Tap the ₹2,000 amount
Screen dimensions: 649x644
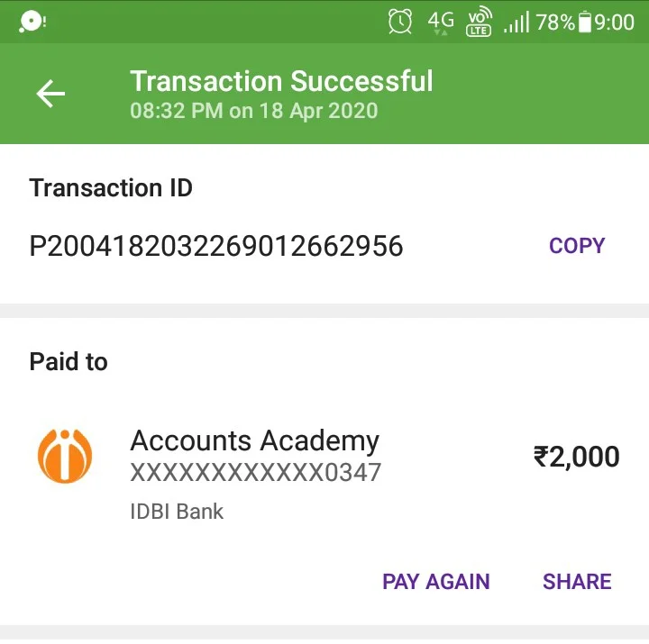pos(577,457)
